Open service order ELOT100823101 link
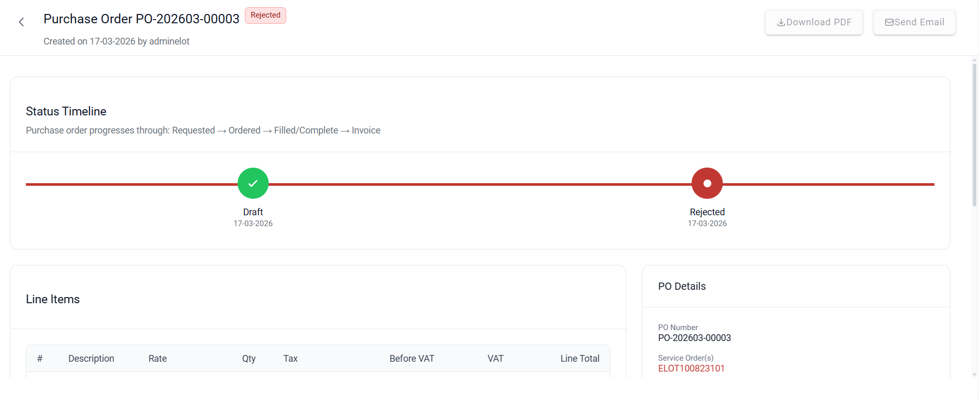Viewport: 980px width, 400px height. pyautogui.click(x=691, y=368)
